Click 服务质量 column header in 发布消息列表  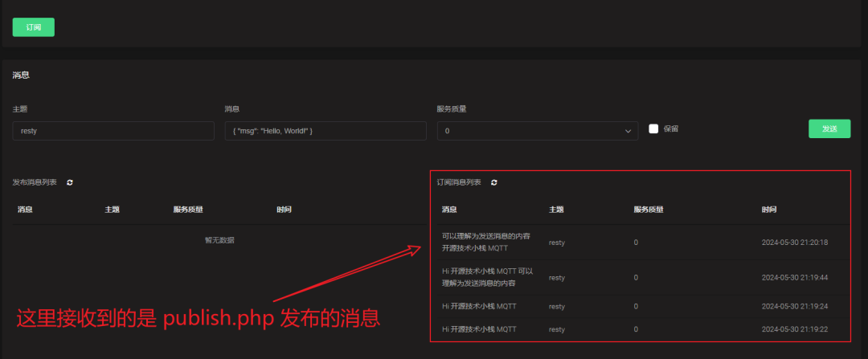[x=187, y=210]
